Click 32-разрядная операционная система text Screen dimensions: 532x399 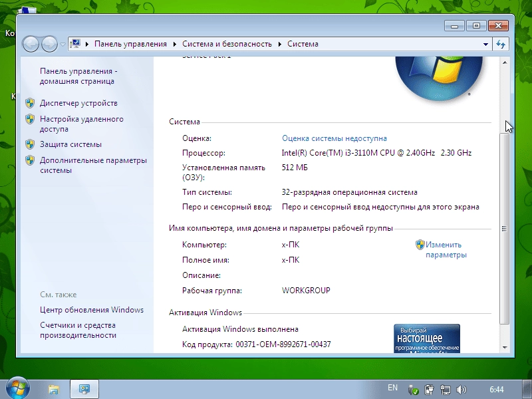[x=350, y=192]
